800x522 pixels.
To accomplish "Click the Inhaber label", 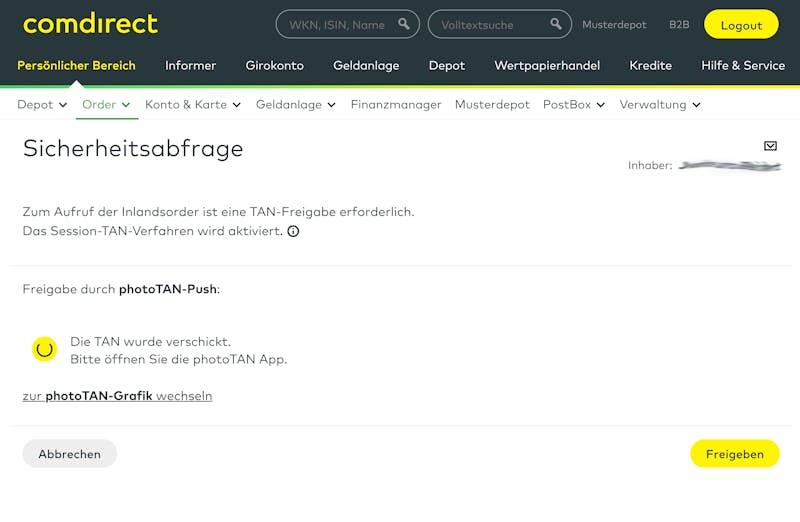I will pyautogui.click(x=650, y=165).
